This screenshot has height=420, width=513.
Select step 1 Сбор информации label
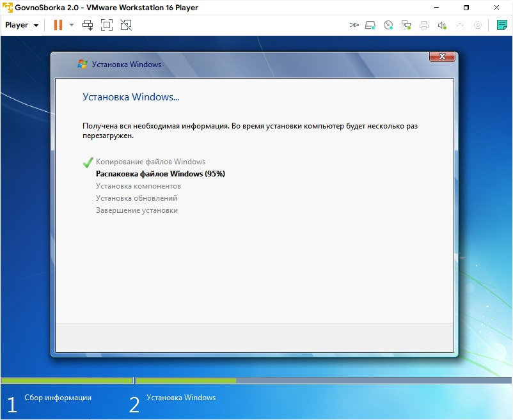coord(58,398)
